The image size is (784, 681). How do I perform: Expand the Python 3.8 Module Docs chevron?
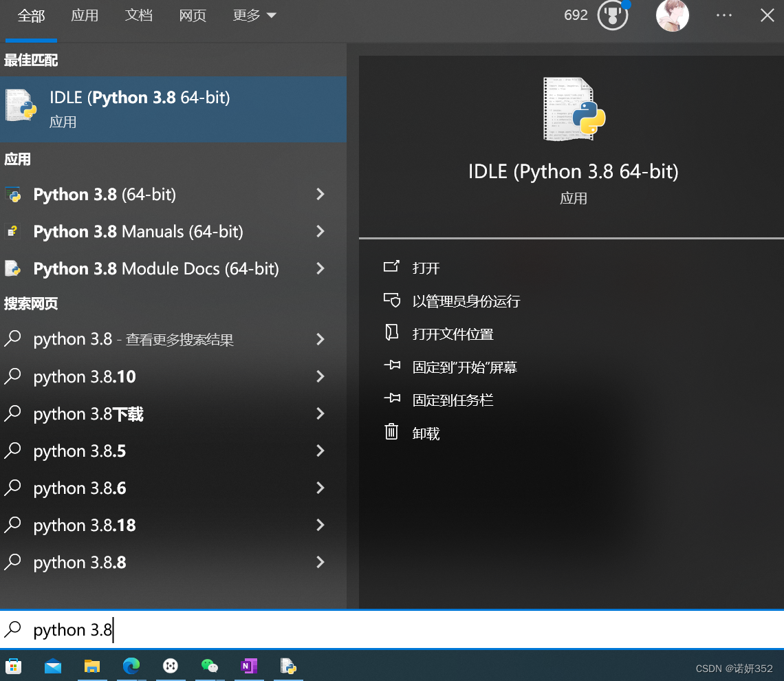[320, 268]
